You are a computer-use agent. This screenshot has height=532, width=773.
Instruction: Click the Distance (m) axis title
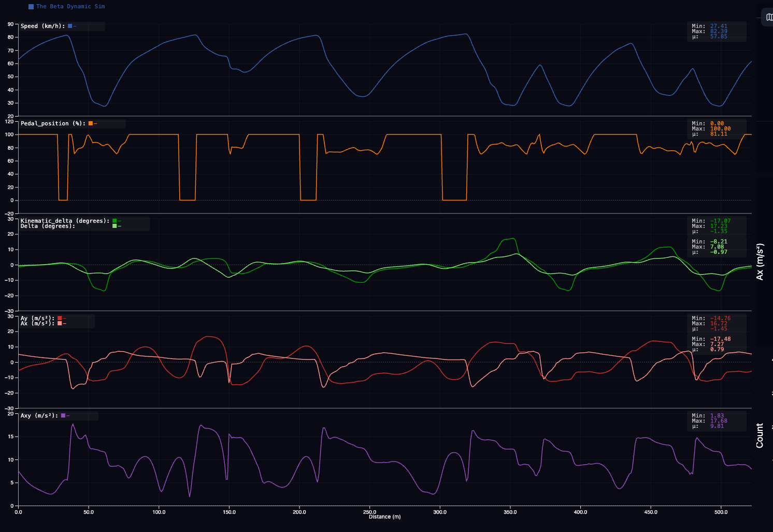[x=384, y=516]
